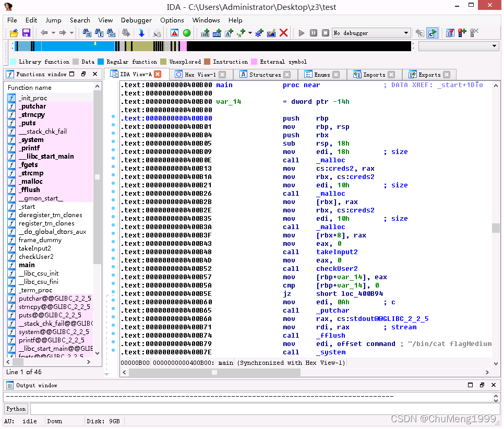Image resolution: width=504 pixels, height=429 pixels.
Task: Close the IDA View-A tab
Action: point(158,74)
